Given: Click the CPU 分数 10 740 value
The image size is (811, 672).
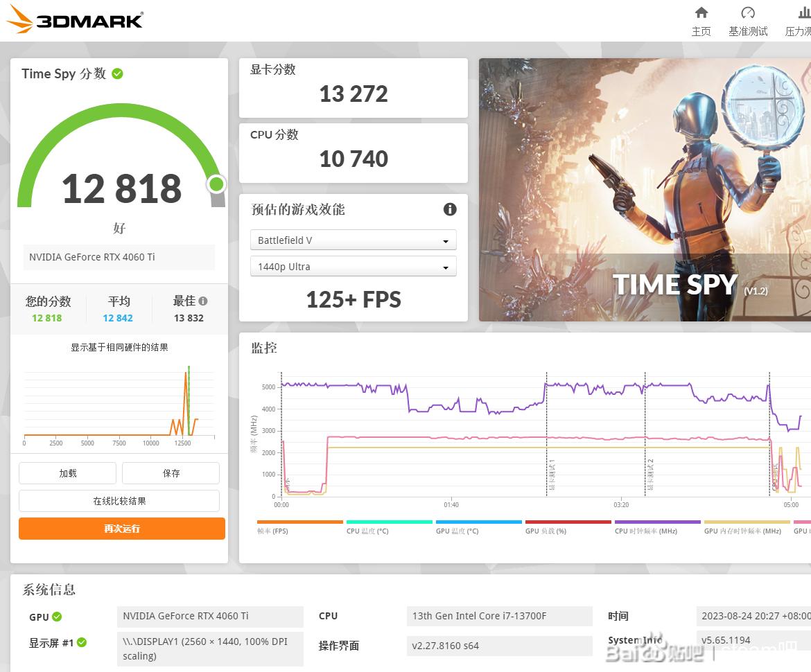Looking at the screenshot, I should (354, 159).
